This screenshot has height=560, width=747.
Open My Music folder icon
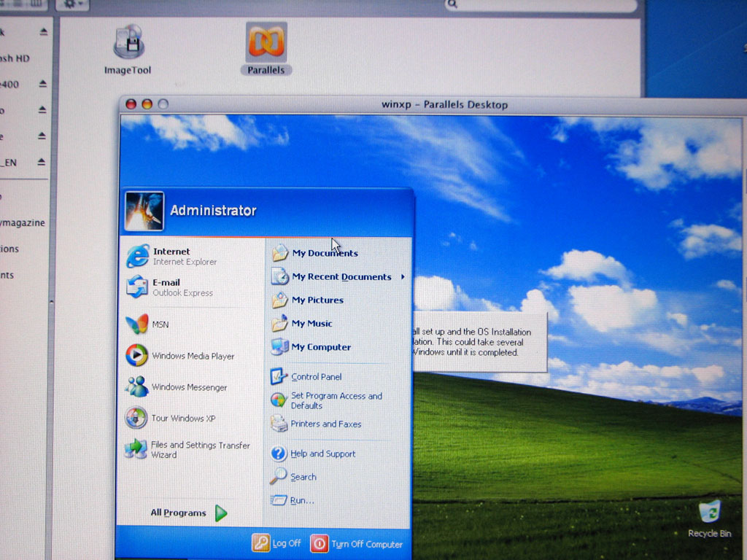click(x=279, y=323)
